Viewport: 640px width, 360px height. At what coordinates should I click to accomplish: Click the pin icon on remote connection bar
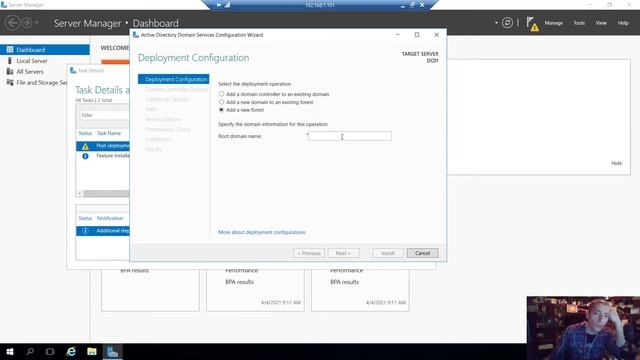pyautogui.click(x=219, y=5)
